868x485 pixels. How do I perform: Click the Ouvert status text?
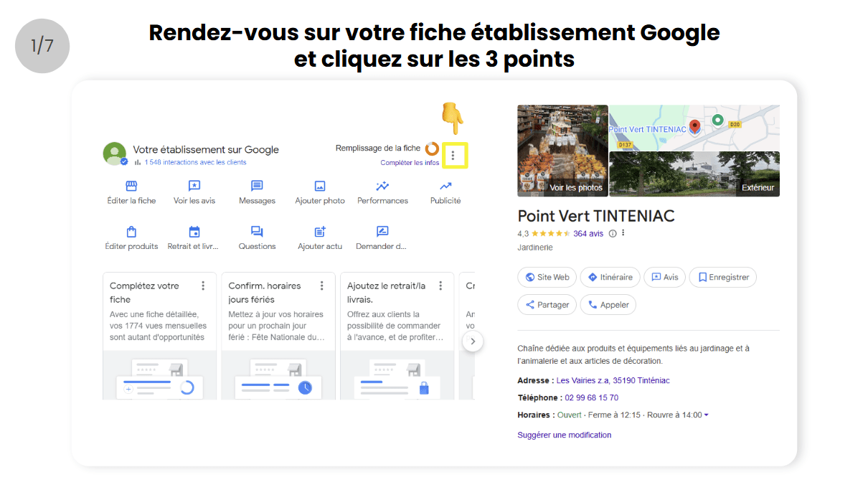570,415
